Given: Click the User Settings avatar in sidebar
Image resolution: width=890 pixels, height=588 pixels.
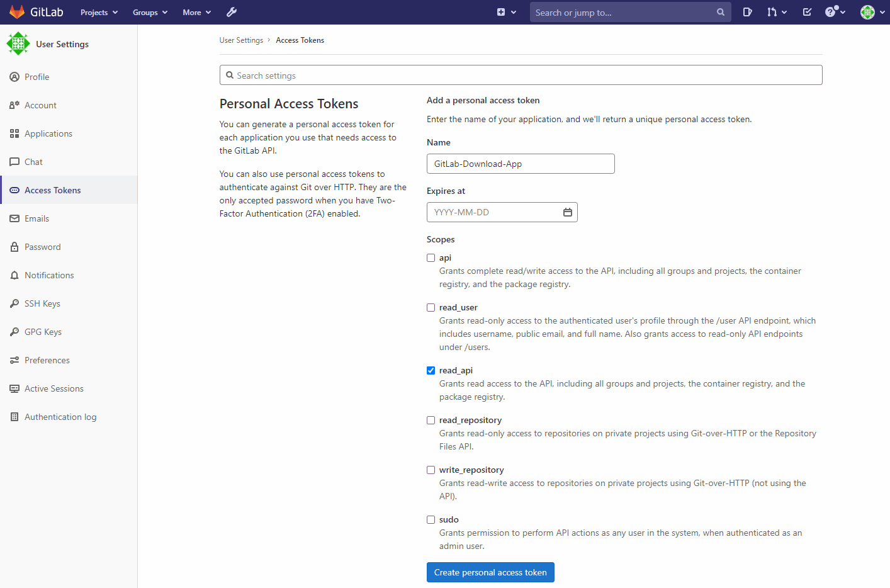Looking at the screenshot, I should click(x=18, y=43).
